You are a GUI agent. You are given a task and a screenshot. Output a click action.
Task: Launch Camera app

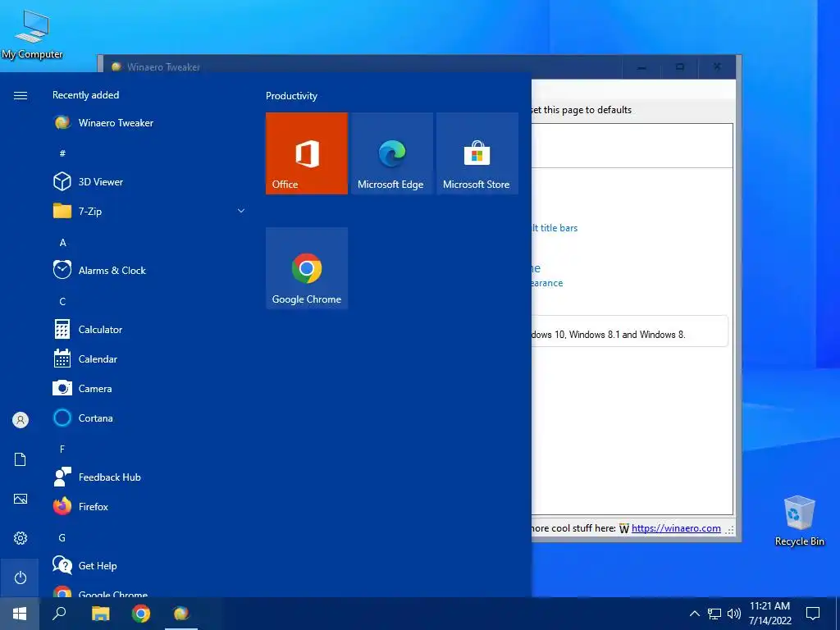point(150,388)
